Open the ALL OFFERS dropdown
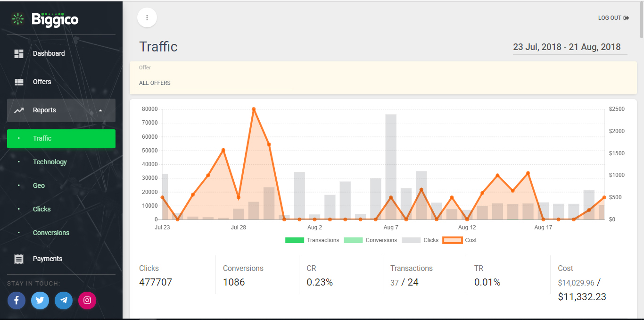The width and height of the screenshot is (644, 320). 215,83
